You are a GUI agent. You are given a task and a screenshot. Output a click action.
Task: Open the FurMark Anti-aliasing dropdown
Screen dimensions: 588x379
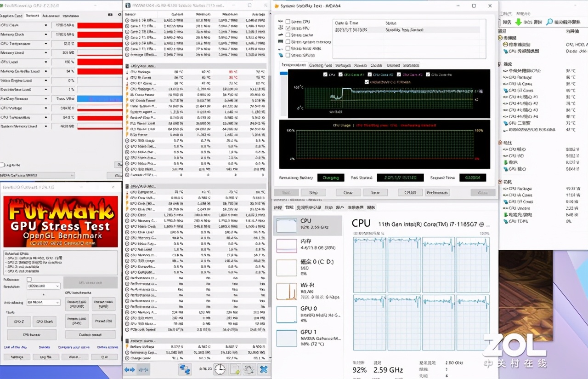coord(43,302)
